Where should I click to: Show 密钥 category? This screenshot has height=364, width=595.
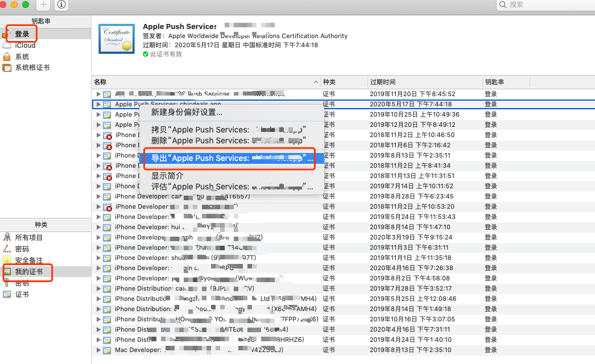pos(22,283)
